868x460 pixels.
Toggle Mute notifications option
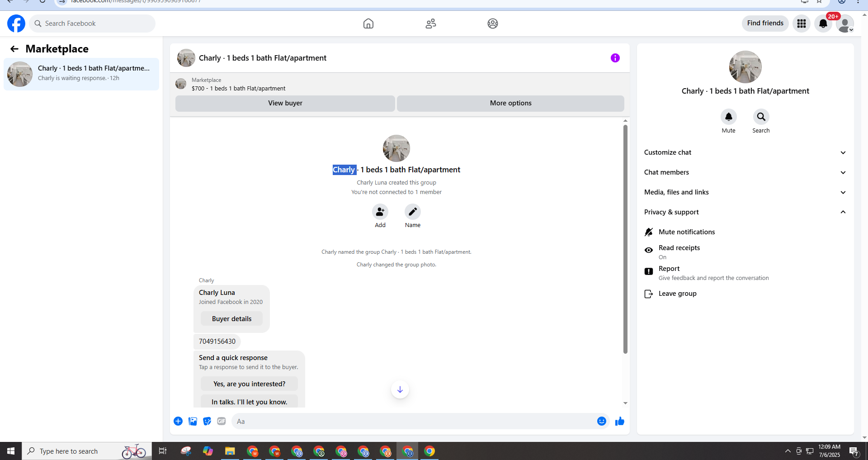[745, 232]
